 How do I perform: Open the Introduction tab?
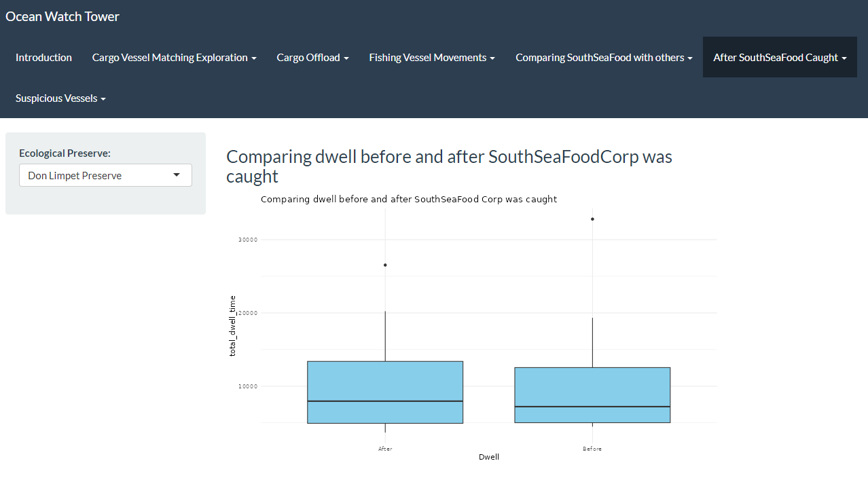43,58
